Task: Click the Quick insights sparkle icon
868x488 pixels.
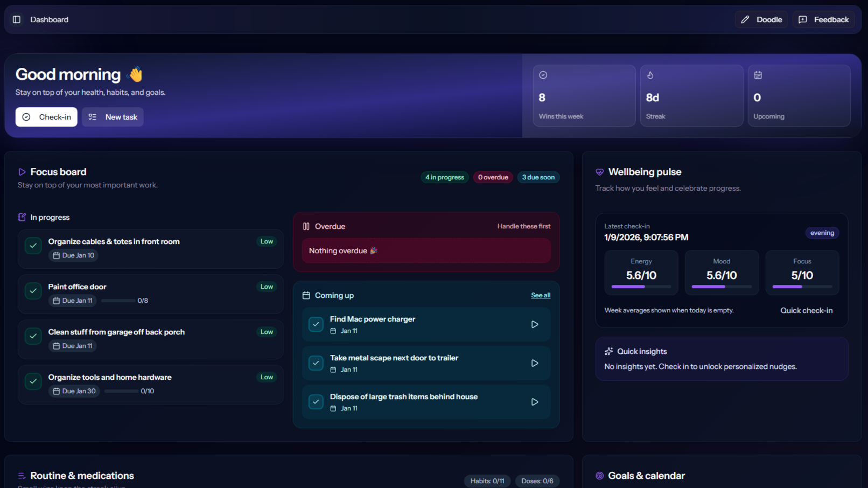Action: coord(608,351)
